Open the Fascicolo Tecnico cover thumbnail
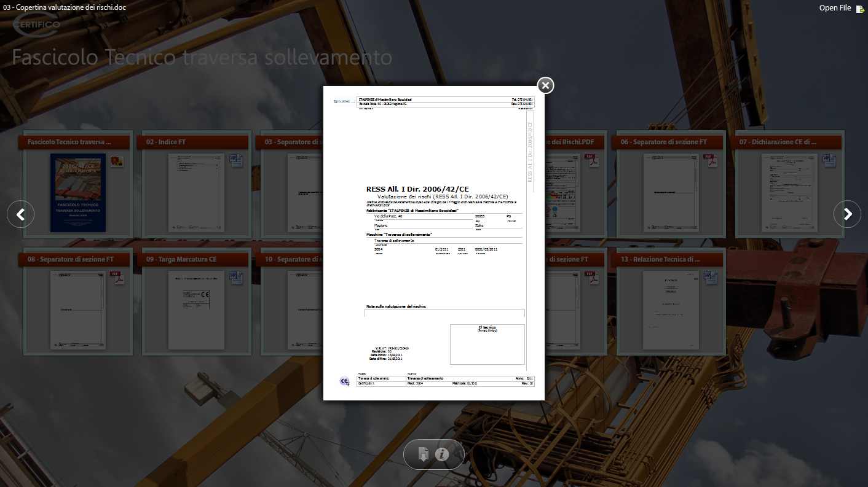Viewport: 868px width, 487px height. click(77, 193)
